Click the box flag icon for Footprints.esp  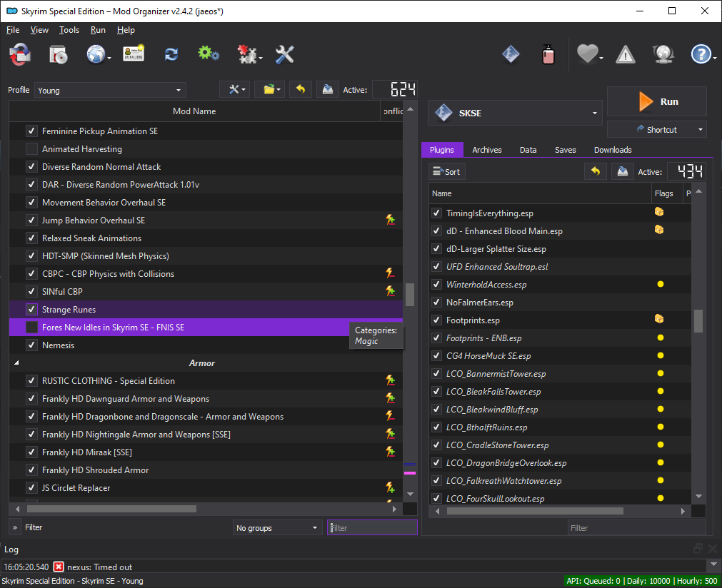[x=659, y=319]
